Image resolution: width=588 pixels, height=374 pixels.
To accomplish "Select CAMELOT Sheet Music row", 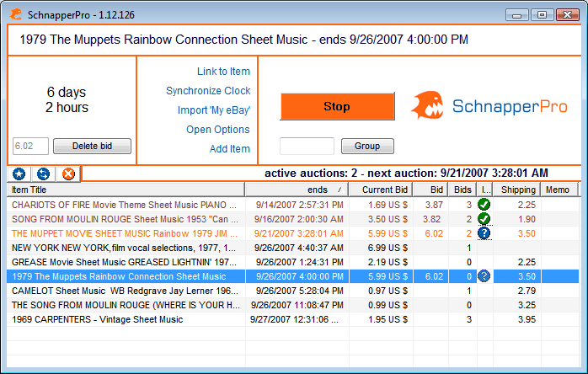I will 293,291.
